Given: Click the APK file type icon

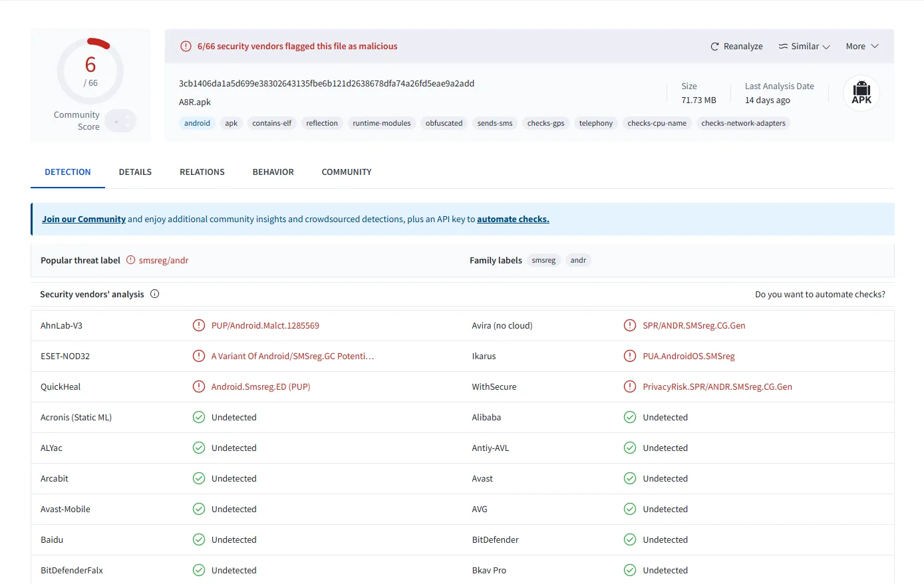Looking at the screenshot, I should pyautogui.click(x=861, y=93).
